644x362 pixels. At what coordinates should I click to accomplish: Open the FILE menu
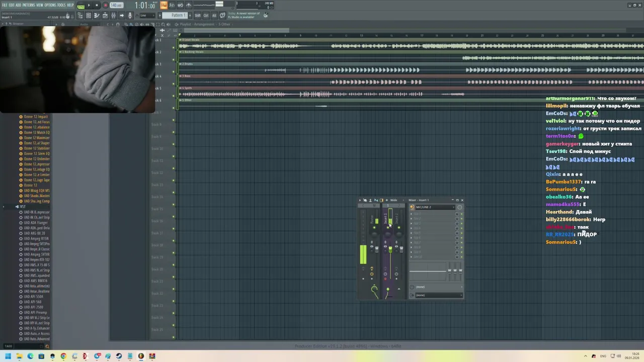5,5
